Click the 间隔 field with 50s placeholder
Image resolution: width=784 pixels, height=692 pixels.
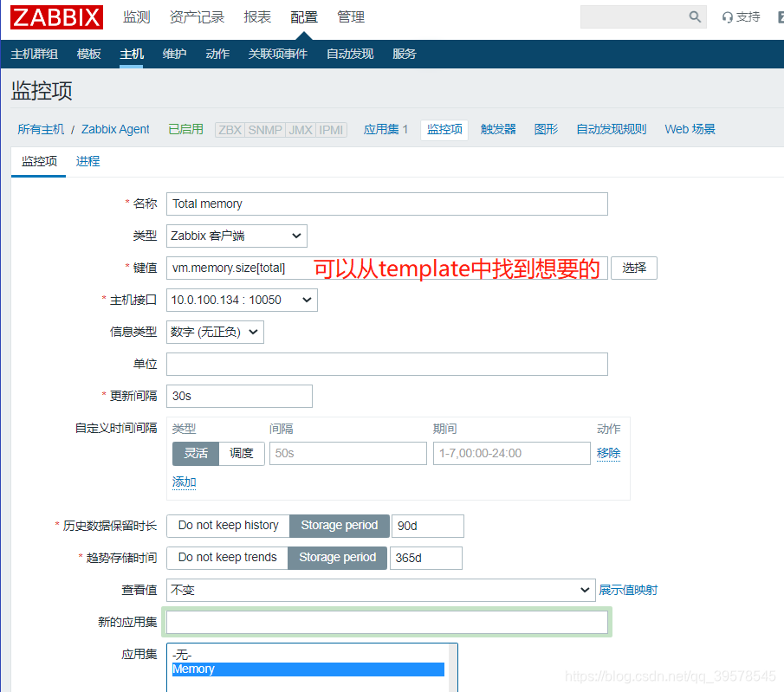coord(348,454)
